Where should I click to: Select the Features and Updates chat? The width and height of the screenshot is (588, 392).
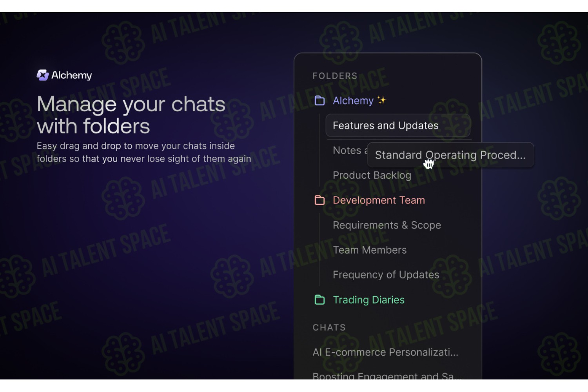coord(398,125)
